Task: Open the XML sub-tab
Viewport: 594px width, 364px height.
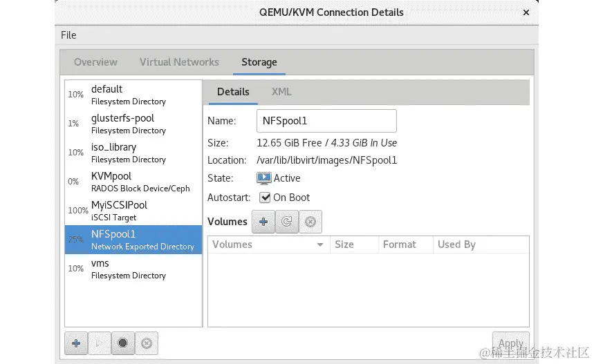Action: [281, 92]
